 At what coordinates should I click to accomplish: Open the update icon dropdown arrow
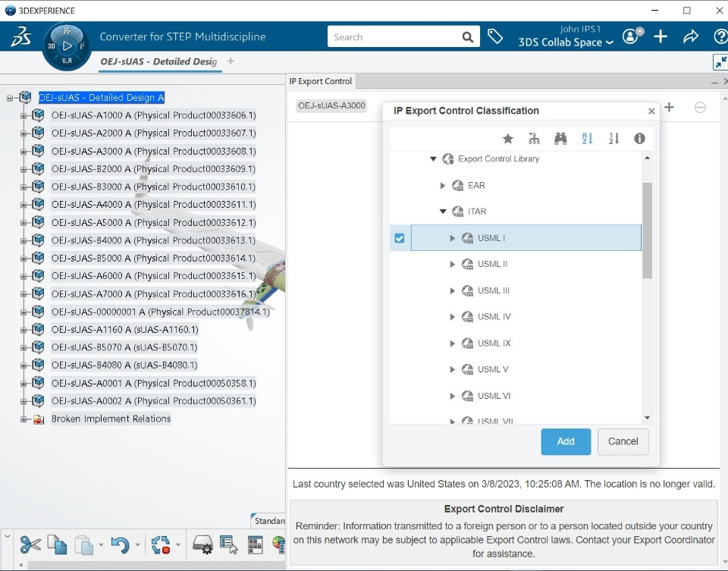tap(178, 545)
